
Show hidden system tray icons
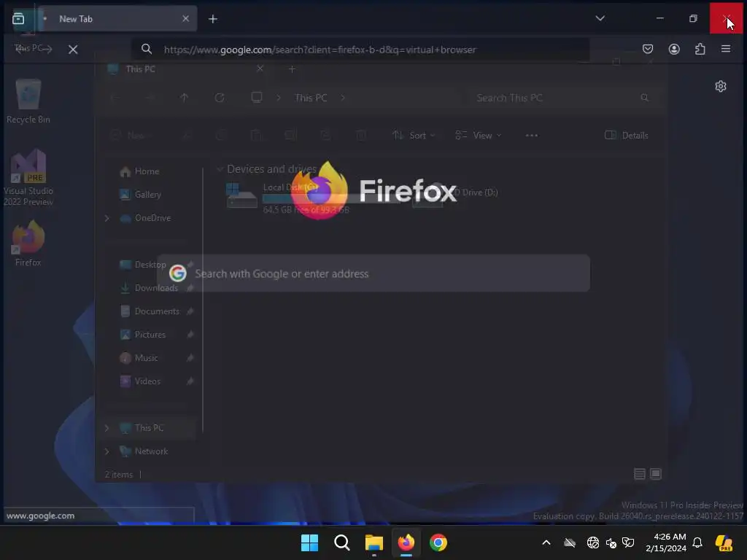[x=546, y=542]
